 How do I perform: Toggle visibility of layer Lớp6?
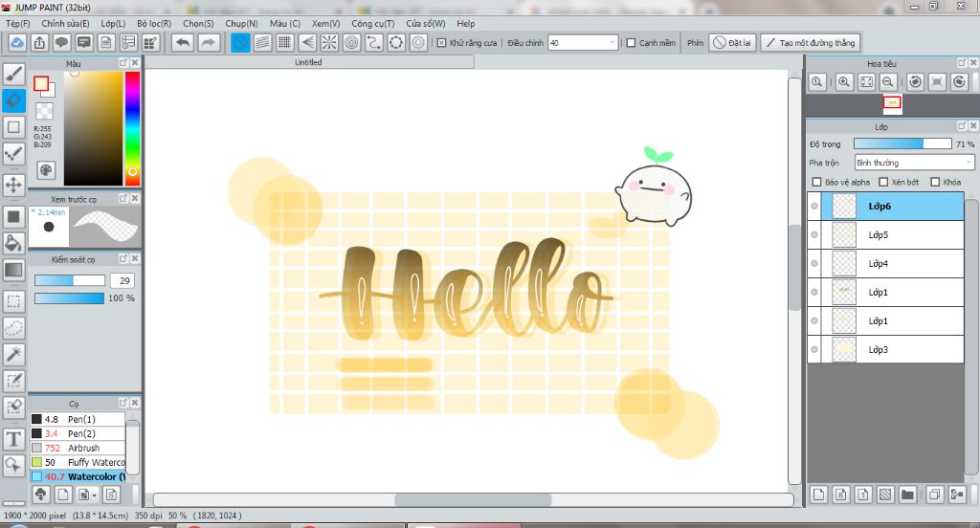coord(813,207)
